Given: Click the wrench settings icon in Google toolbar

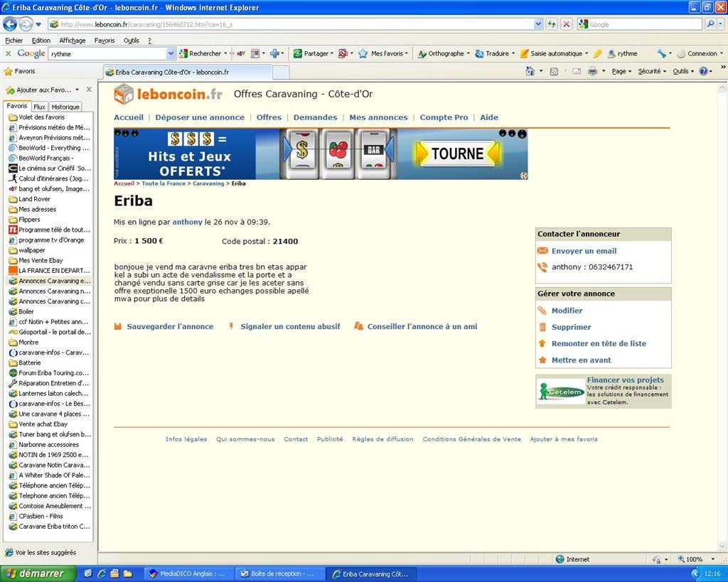Looking at the screenshot, I should point(661,54).
